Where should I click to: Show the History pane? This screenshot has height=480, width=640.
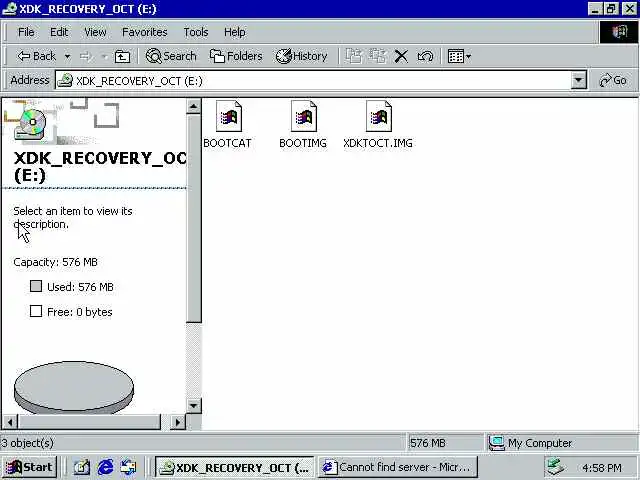click(301, 56)
